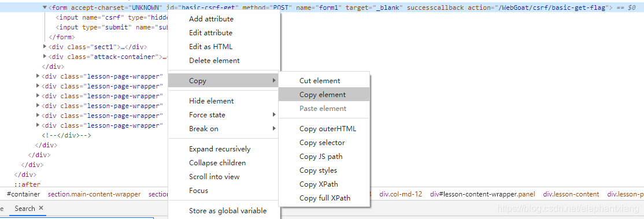Select Copy JS path
This screenshot has height=219, width=644.
coord(324,157)
